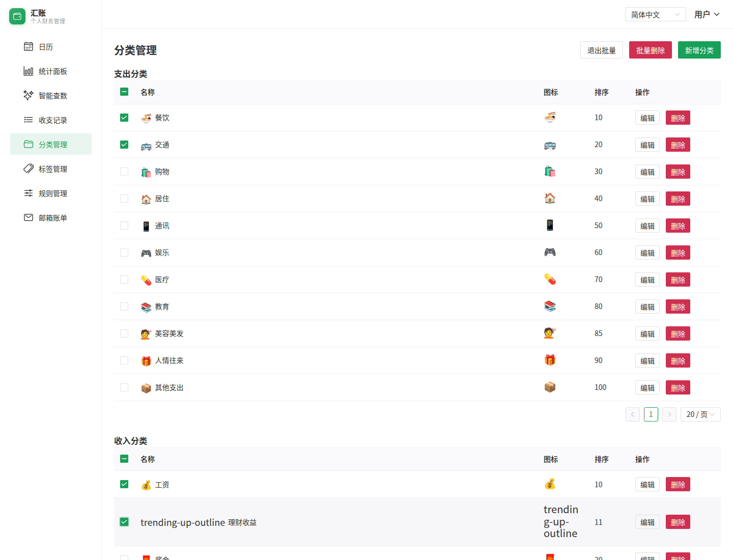Click the gift icon in 人情往来 图标 column
733x560 pixels.
(x=550, y=360)
